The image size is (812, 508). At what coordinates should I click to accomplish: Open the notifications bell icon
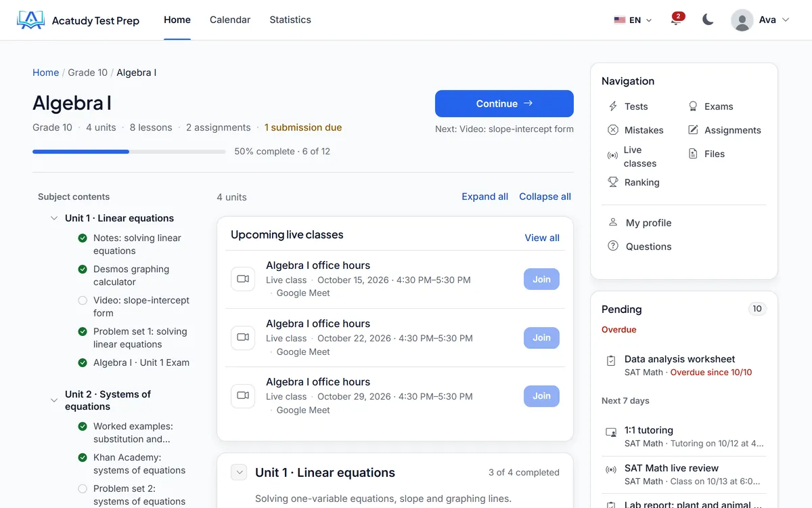tap(675, 20)
